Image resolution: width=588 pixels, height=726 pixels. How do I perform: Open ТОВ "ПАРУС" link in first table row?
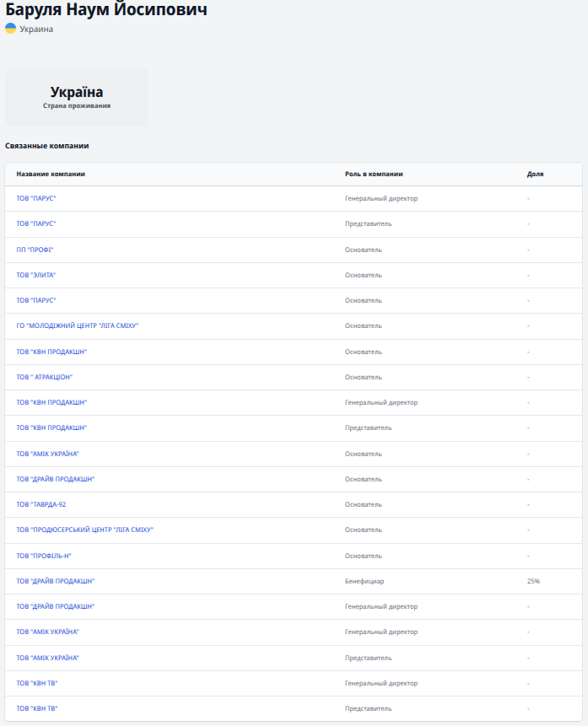click(36, 198)
